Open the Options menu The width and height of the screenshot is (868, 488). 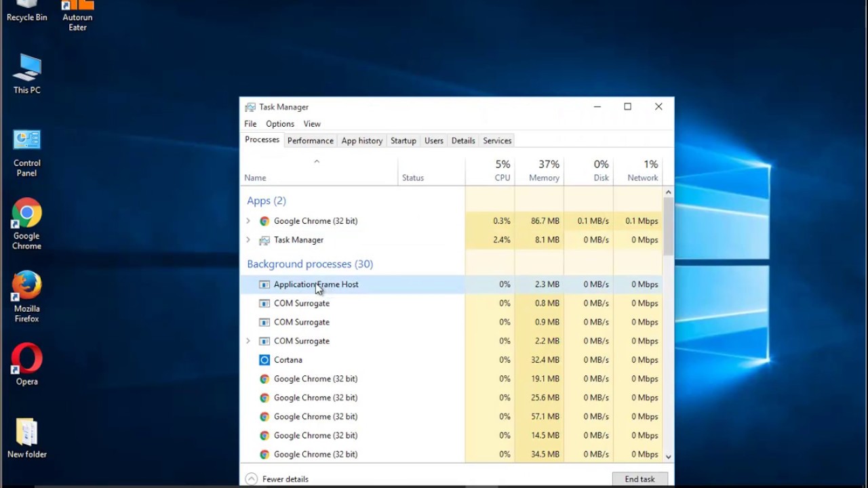click(x=280, y=124)
